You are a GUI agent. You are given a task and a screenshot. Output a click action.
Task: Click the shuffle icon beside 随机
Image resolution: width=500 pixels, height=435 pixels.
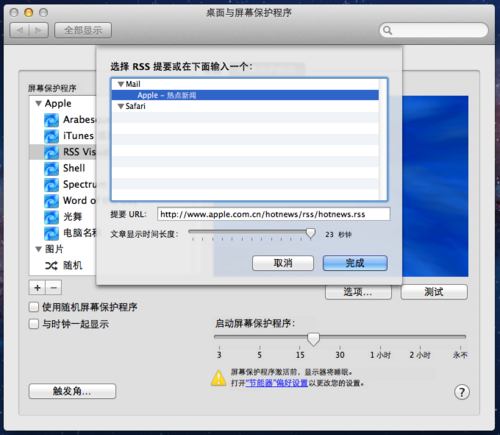[51, 266]
